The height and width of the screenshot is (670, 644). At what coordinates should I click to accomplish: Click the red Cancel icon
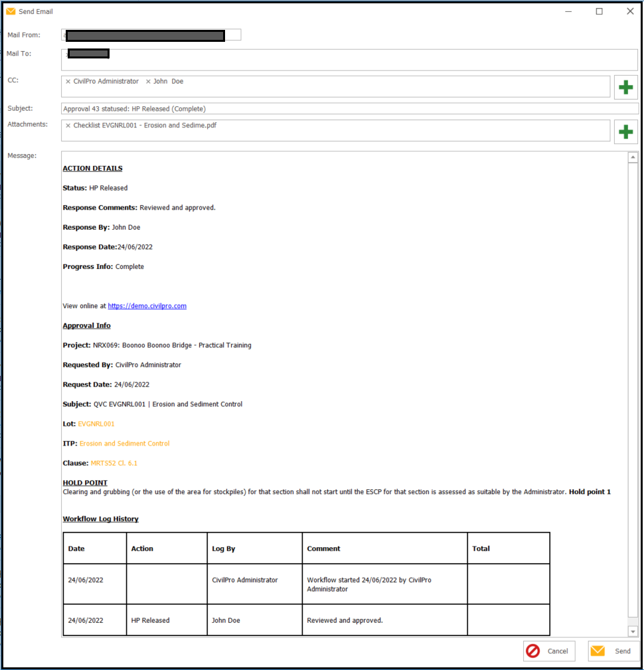[x=533, y=651]
